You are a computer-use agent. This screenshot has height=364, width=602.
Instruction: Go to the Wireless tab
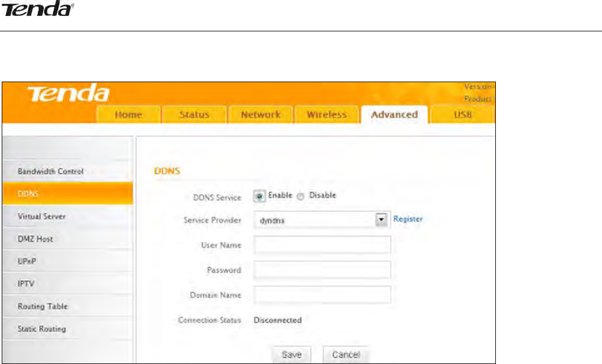coord(327,115)
